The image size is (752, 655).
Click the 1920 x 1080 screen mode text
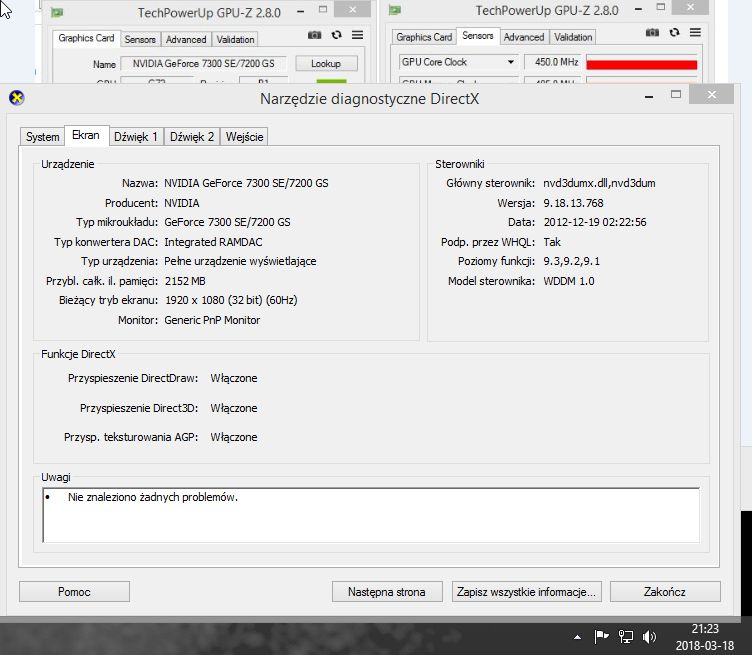coord(231,300)
